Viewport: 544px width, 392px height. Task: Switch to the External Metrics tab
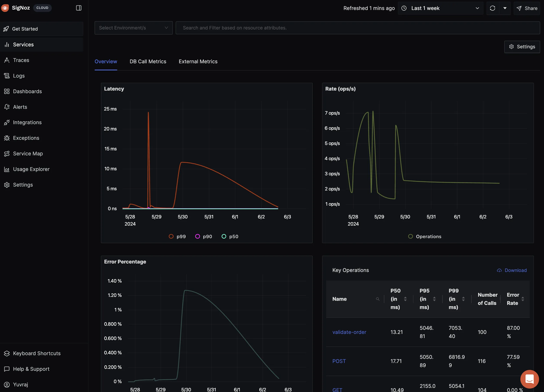(198, 61)
